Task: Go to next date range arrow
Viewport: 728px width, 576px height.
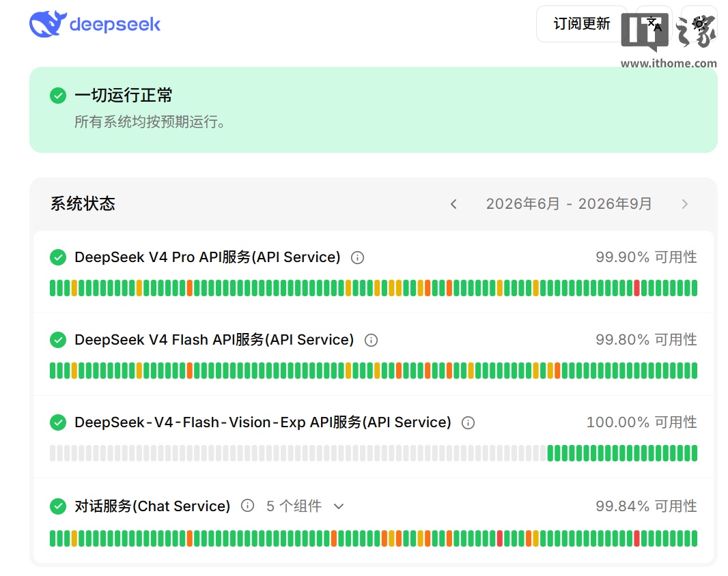Action: (x=684, y=204)
